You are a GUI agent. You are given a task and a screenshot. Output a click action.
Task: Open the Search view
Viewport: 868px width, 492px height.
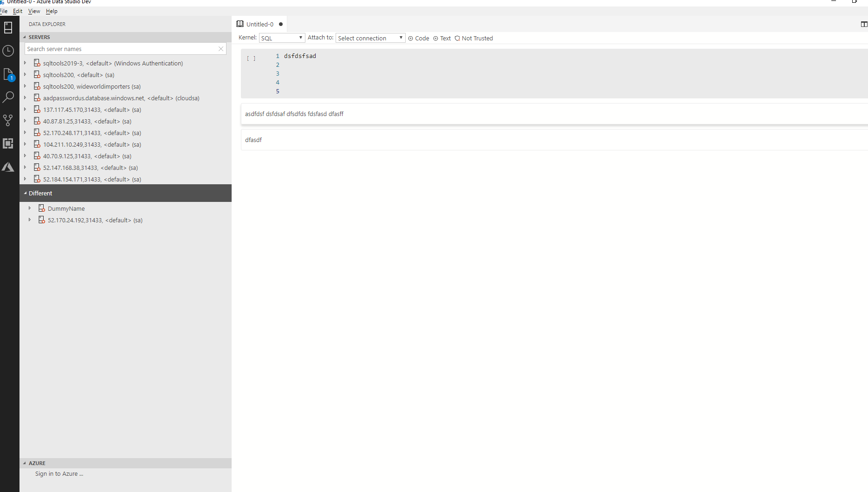click(x=8, y=97)
